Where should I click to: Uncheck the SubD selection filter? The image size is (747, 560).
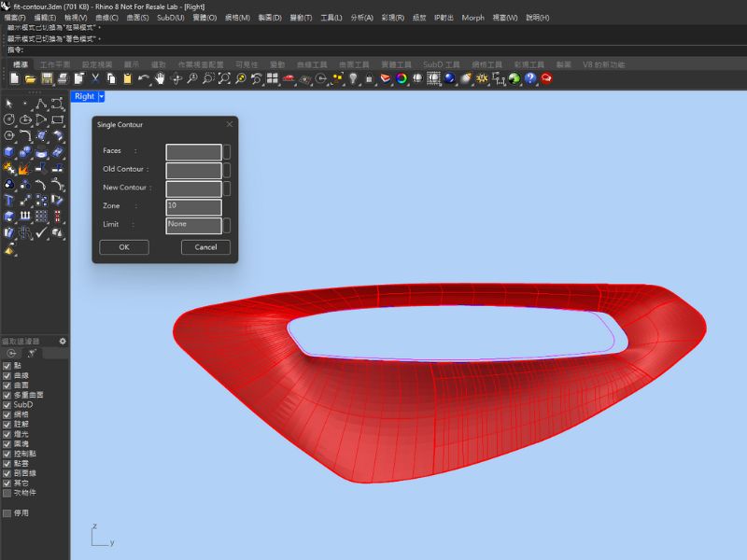7,404
